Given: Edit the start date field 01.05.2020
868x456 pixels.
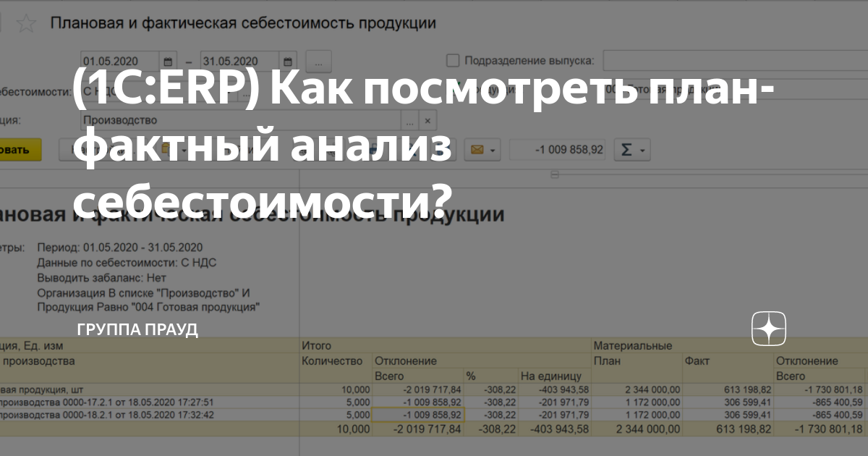Looking at the screenshot, I should (121, 61).
